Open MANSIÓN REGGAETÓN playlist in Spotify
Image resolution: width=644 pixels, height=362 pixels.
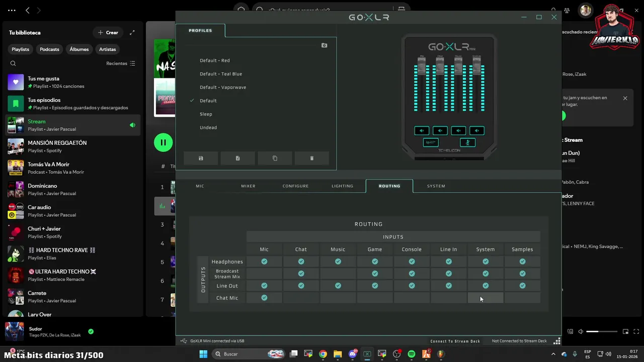[73, 146]
